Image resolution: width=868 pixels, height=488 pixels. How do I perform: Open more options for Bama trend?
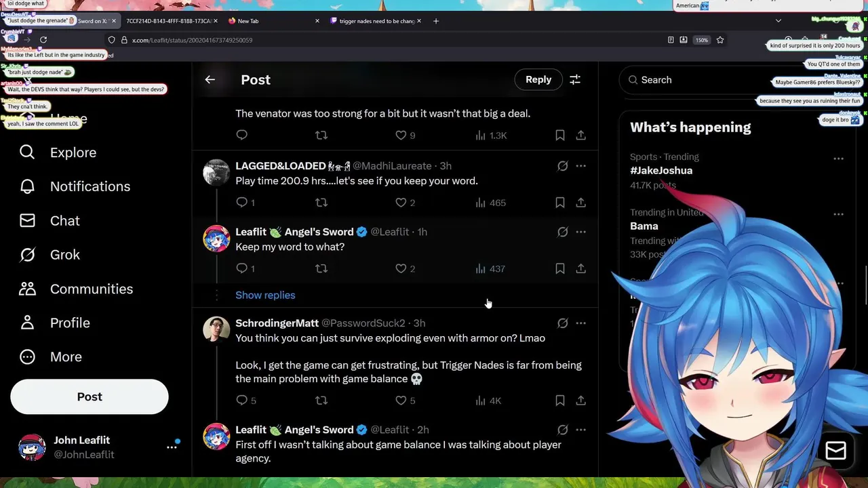click(x=839, y=214)
